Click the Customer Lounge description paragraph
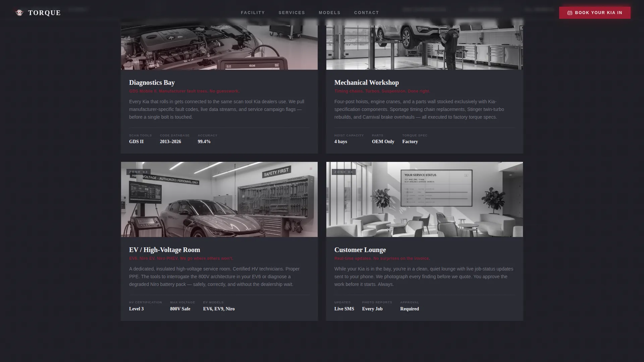The image size is (644, 362). point(424,277)
